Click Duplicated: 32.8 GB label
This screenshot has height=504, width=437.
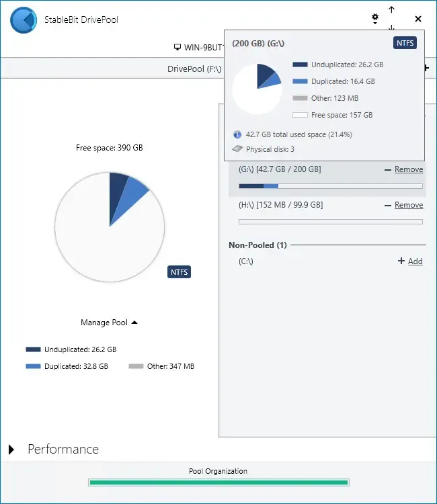pyautogui.click(x=76, y=366)
